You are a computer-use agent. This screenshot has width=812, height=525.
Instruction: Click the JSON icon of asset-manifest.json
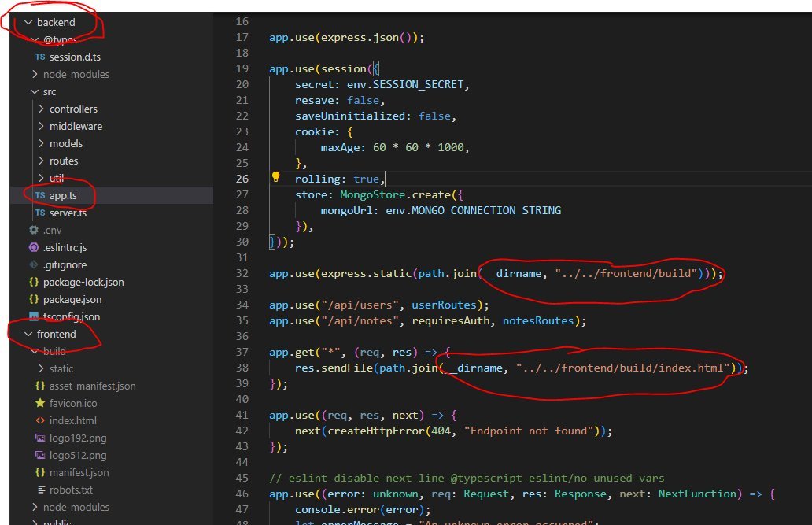[40, 386]
